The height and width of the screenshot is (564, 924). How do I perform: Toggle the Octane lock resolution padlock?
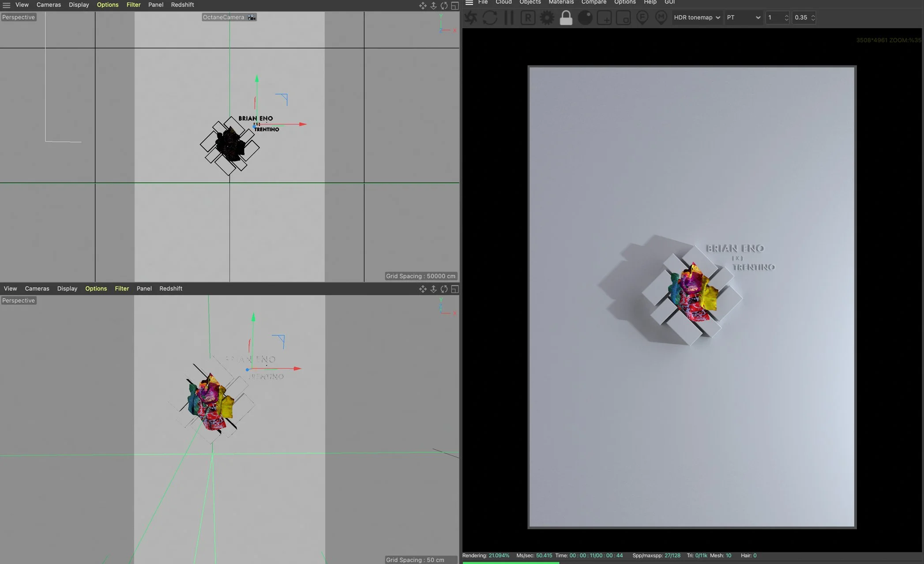(x=566, y=18)
